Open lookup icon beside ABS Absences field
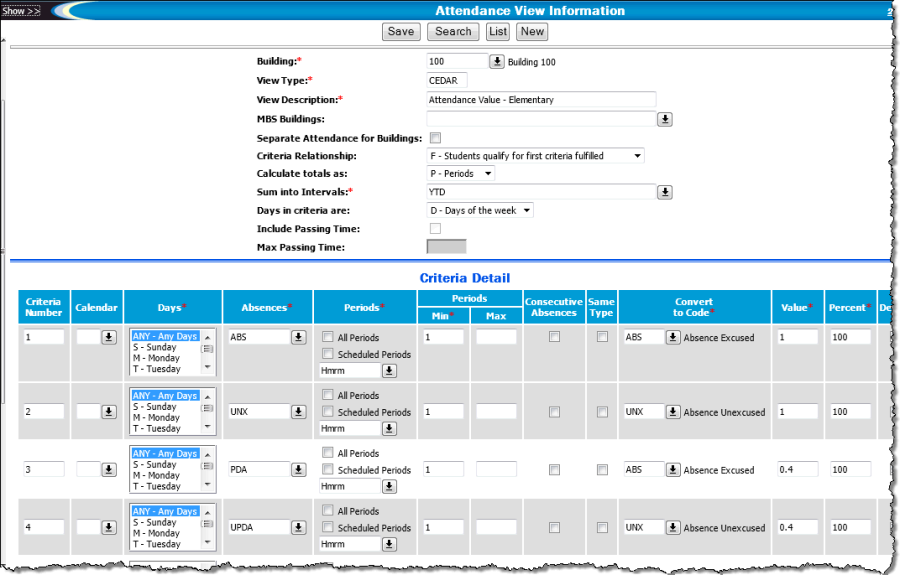This screenshot has width=900, height=575. click(x=298, y=338)
